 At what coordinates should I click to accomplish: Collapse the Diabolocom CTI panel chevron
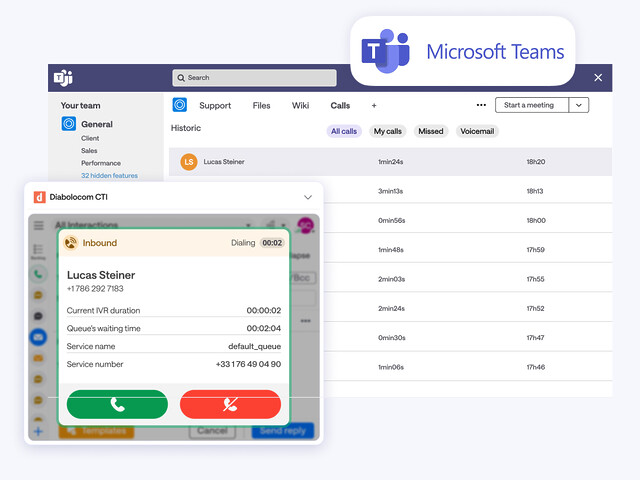[308, 197]
